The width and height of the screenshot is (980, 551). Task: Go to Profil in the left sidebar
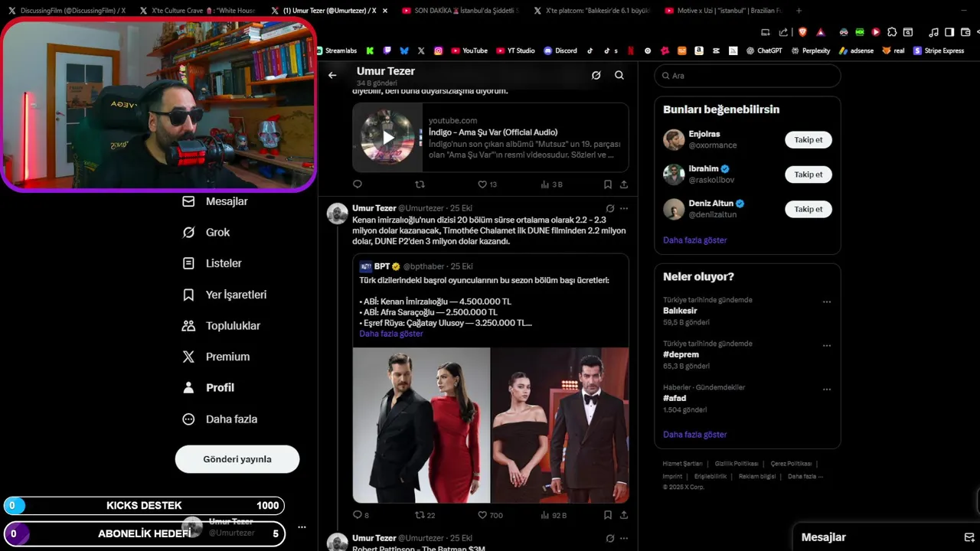208,388
